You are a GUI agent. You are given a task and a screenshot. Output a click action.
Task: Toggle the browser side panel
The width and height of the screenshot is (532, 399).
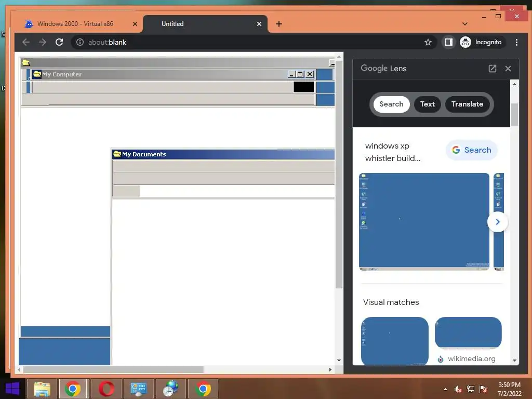pos(448,42)
